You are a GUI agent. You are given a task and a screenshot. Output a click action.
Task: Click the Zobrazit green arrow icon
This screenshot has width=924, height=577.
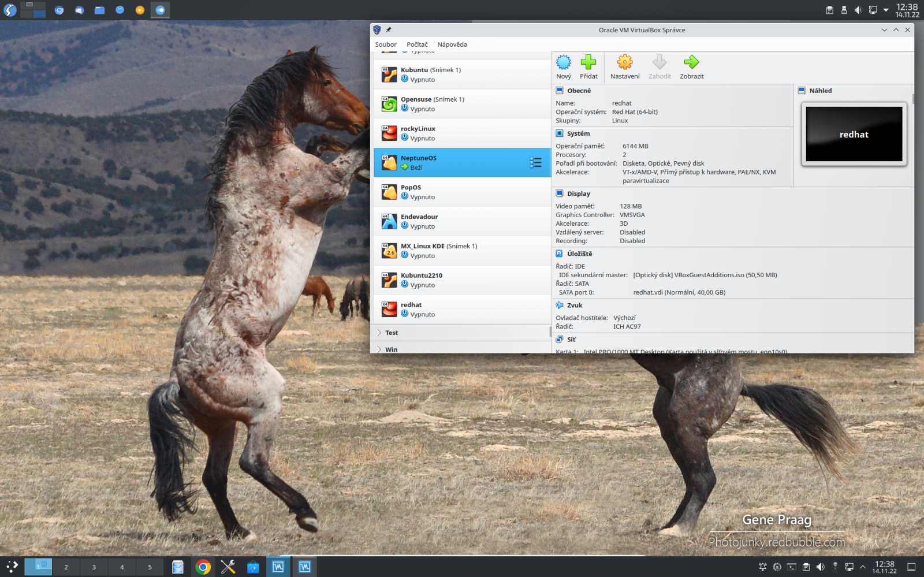coord(691,62)
